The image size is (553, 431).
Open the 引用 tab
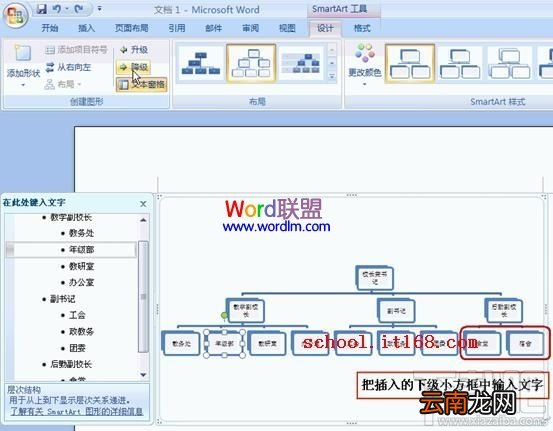(177, 28)
